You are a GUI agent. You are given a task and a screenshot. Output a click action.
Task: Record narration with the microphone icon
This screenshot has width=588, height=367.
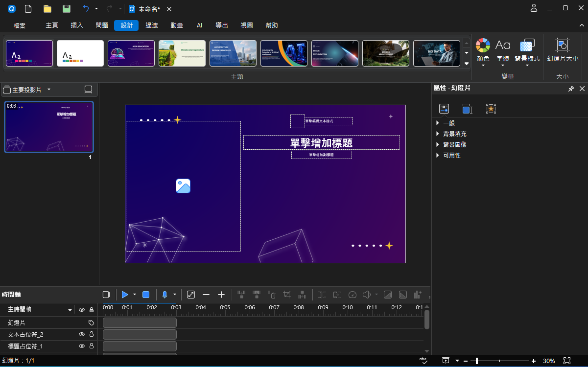(165, 295)
